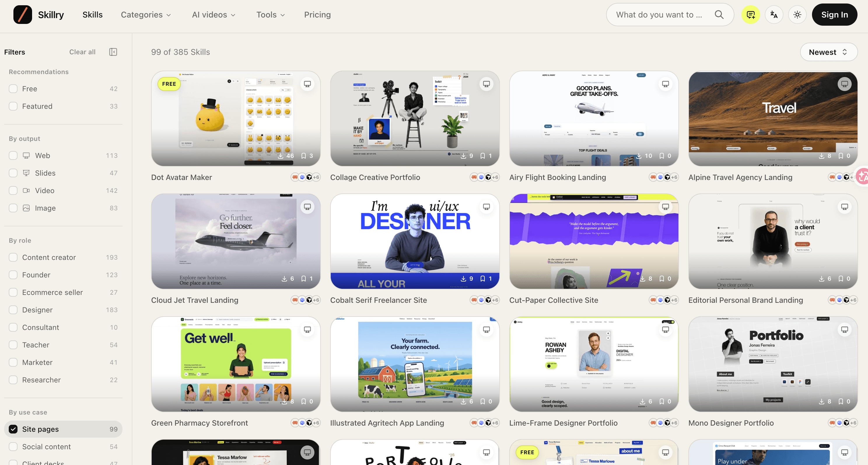Check the Featured filter
This screenshot has height=465, width=868.
[13, 106]
